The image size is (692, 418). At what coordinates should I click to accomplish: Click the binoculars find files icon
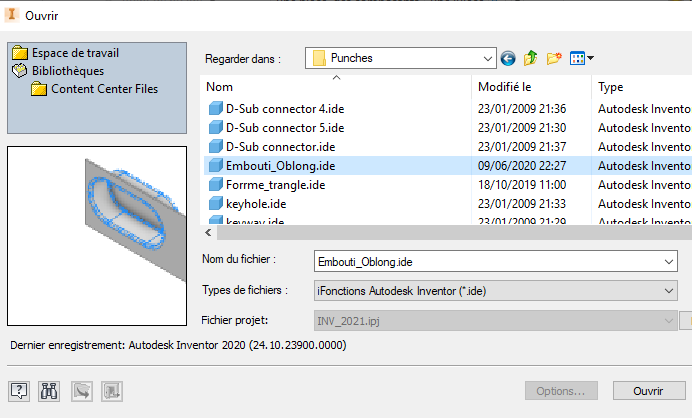tap(49, 390)
